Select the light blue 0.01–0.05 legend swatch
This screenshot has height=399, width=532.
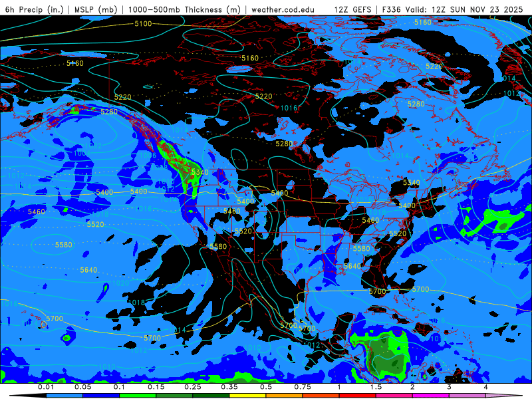click(x=65, y=396)
